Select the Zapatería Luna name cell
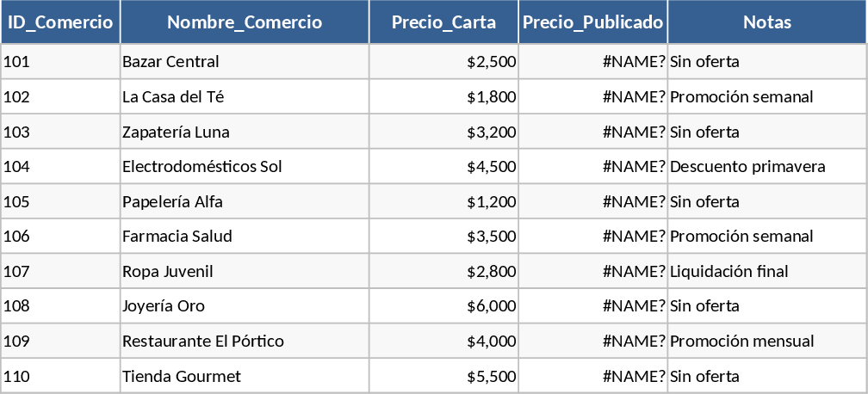The width and height of the screenshot is (868, 394). [245, 132]
